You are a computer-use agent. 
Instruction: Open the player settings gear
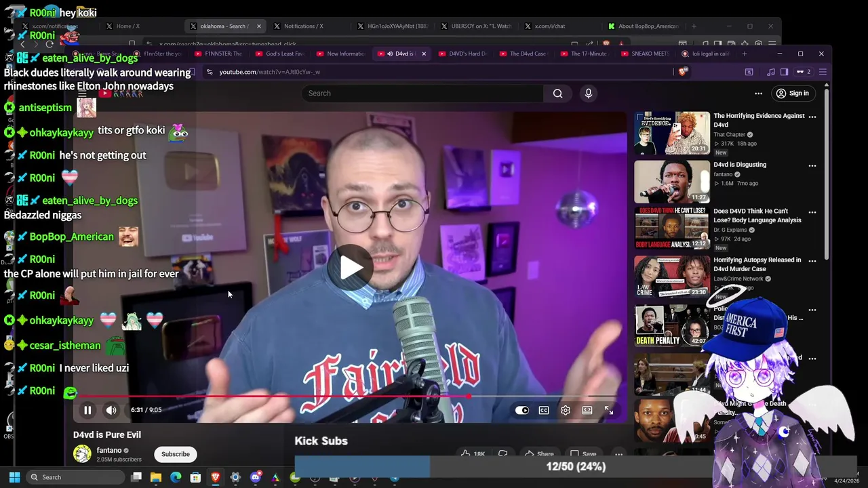tap(566, 410)
